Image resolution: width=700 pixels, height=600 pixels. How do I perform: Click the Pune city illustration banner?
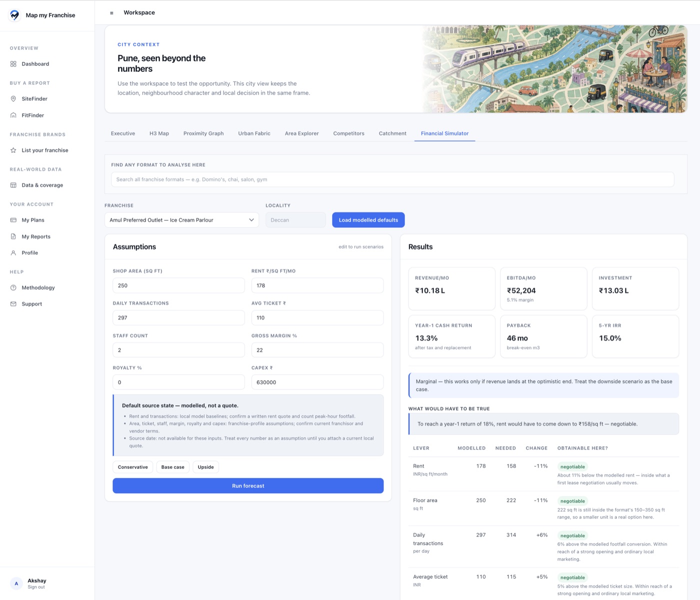(x=554, y=69)
